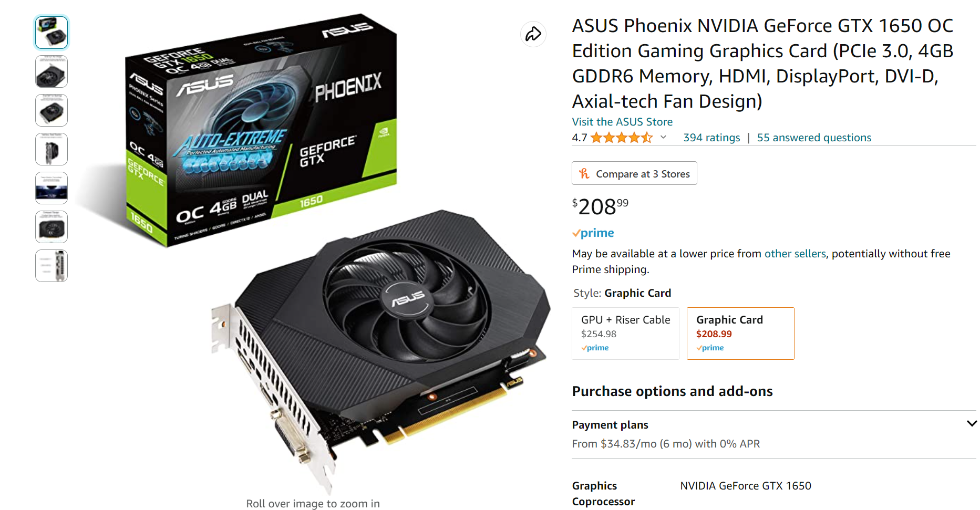Select the third graphics card thumbnail
Viewport: 980px width, 510px height.
pyautogui.click(x=51, y=110)
